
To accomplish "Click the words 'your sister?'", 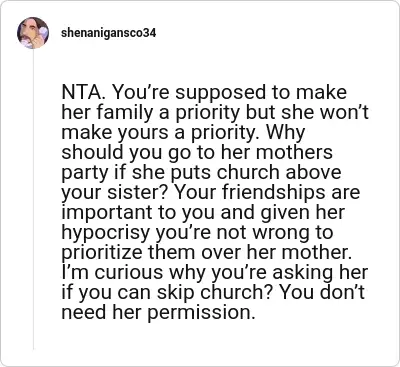I will pyautogui.click(x=115, y=193).
